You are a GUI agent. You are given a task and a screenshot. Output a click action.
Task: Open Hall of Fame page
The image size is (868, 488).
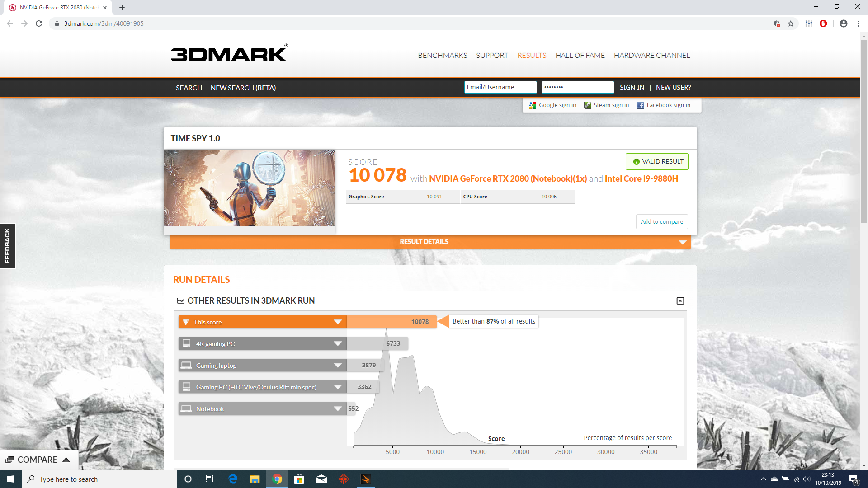580,55
